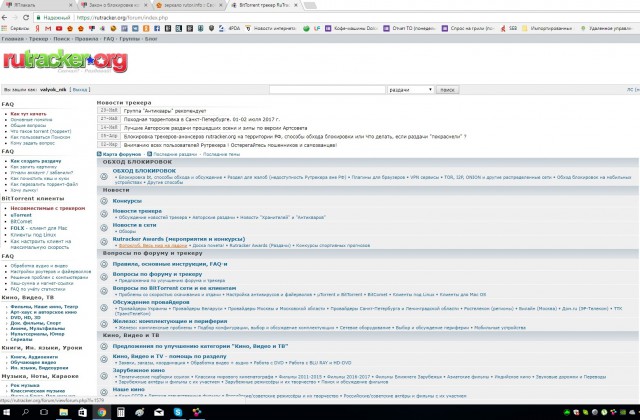The height and width of the screenshot is (420, 640).
Task: Open the Рок музыка sidebar link
Action: [25, 385]
